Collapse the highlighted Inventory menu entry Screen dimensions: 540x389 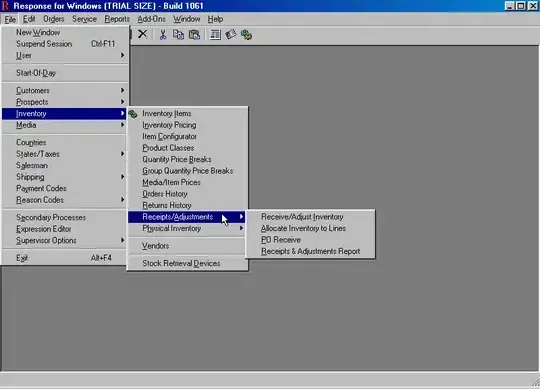64,113
